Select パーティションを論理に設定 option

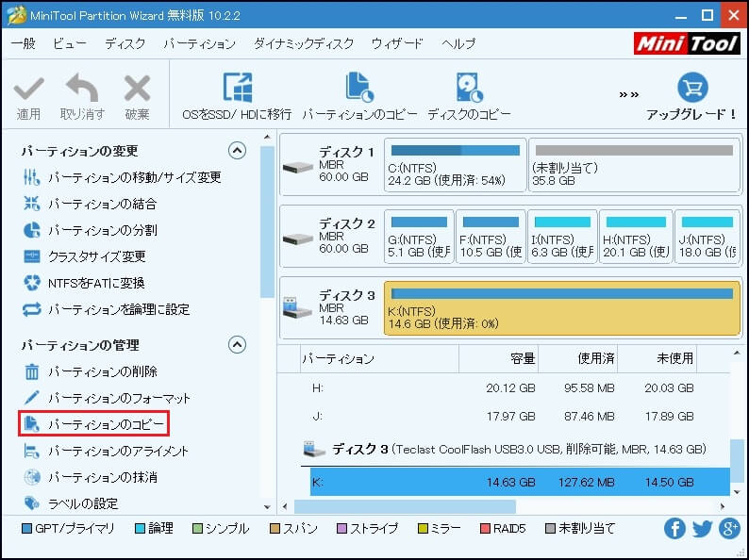(x=106, y=309)
